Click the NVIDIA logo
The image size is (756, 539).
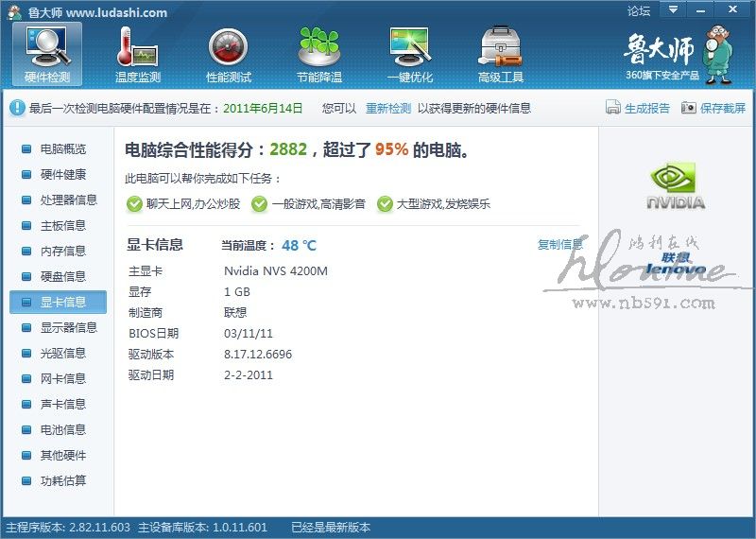[x=676, y=185]
